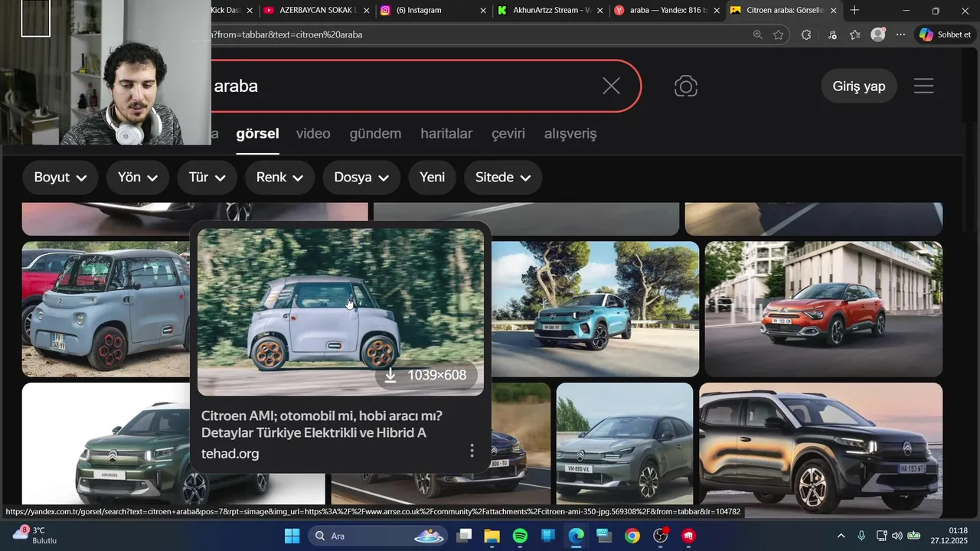Screen dimensions: 980x551
Task: Open the hamburger menu next to Giriş yap
Action: (923, 86)
